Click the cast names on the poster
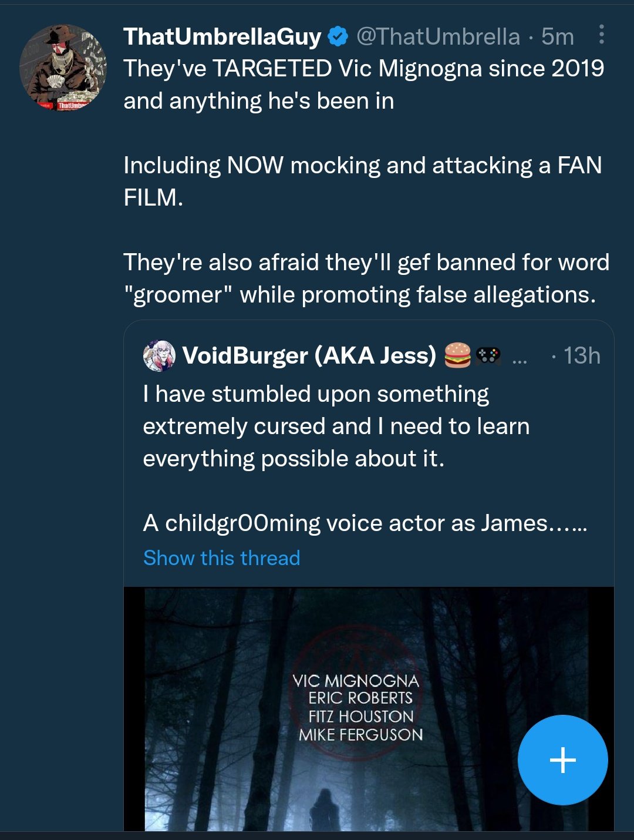The width and height of the screenshot is (634, 840). pos(358,708)
